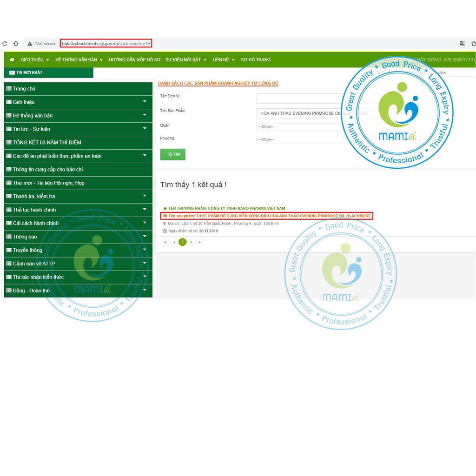Expand the Giới thiệu sidebar item

point(145,102)
